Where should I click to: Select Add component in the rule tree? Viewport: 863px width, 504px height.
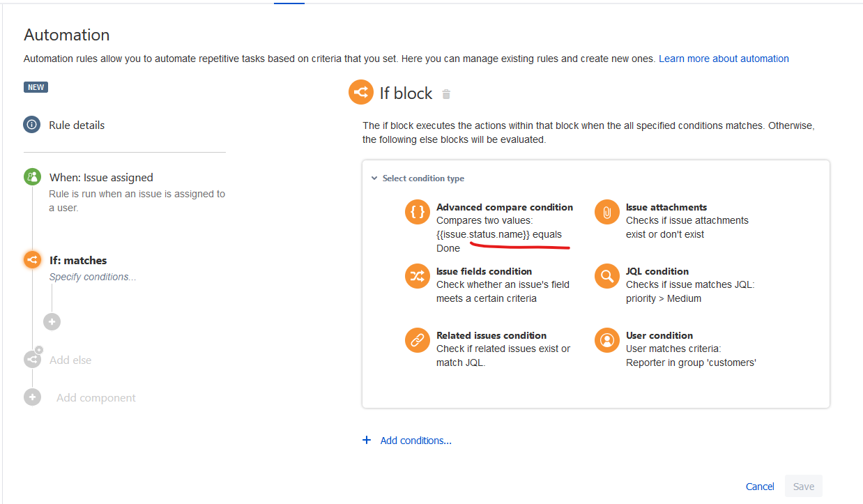coord(96,398)
